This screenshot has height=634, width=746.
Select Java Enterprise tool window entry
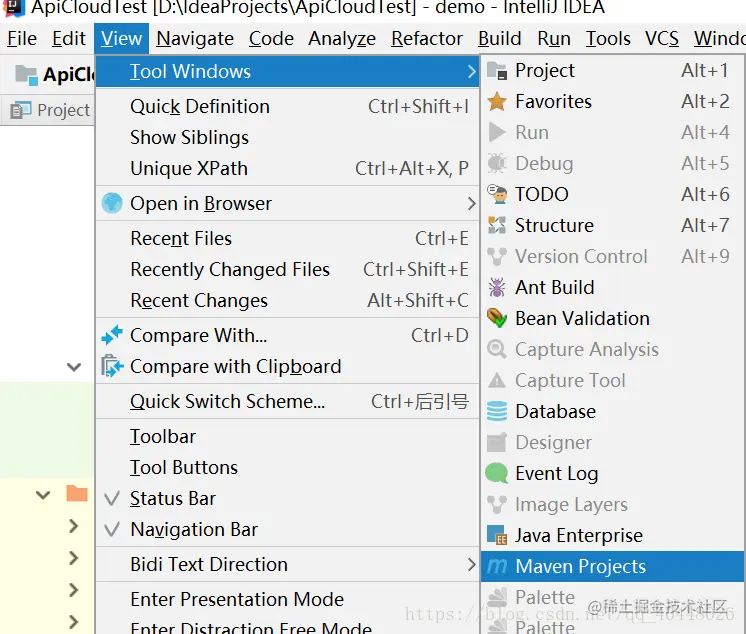pos(612,535)
